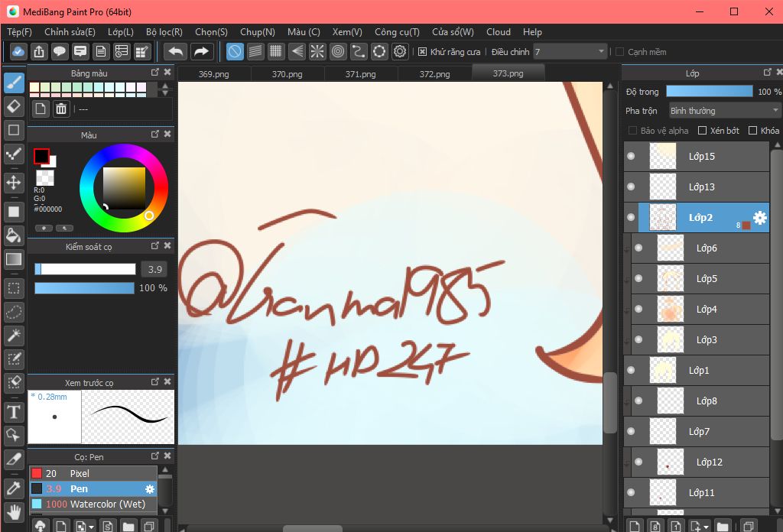
Task: Click the cloud save icon in toolbar
Action: [x=18, y=51]
